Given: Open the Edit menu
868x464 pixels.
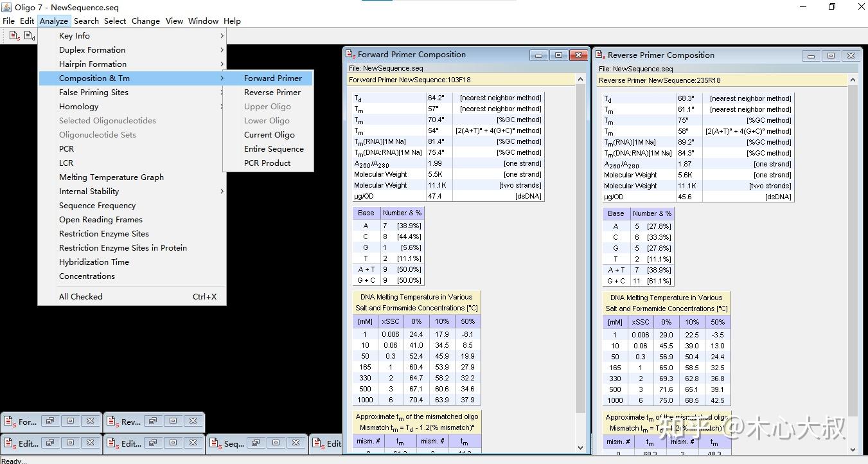Looking at the screenshot, I should [27, 21].
